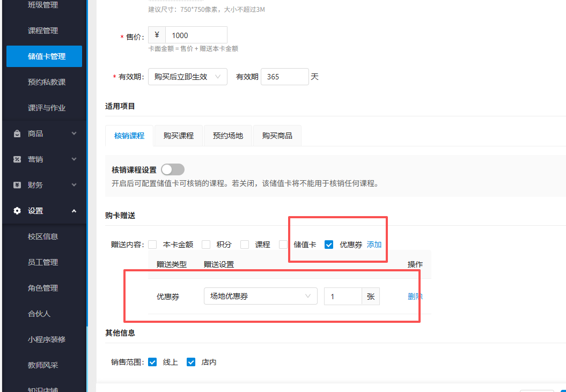The width and height of the screenshot is (566, 392).
Task: Uncheck the 线上 sales range checkbox
Action: tap(152, 362)
